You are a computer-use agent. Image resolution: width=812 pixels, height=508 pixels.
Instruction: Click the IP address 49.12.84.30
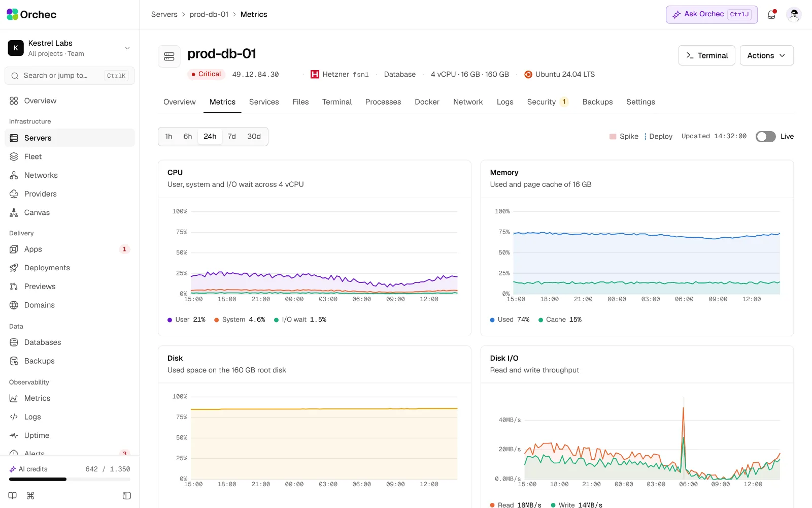point(255,74)
